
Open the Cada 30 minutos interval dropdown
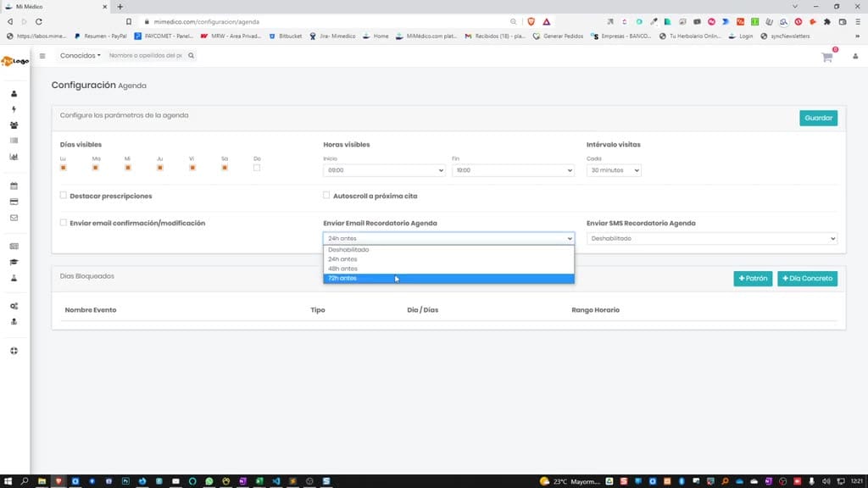click(x=614, y=170)
